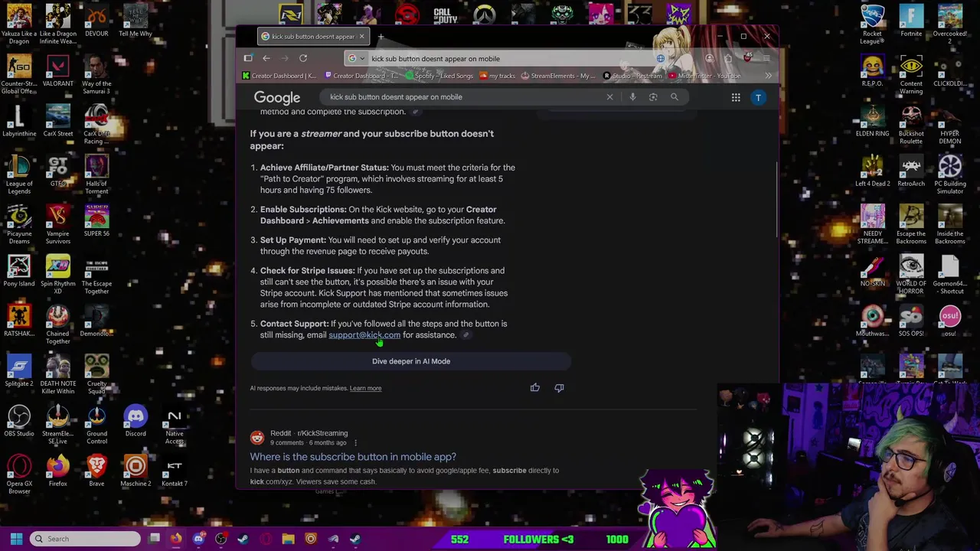
Task: Reload the Google results page
Action: pyautogui.click(x=303, y=58)
